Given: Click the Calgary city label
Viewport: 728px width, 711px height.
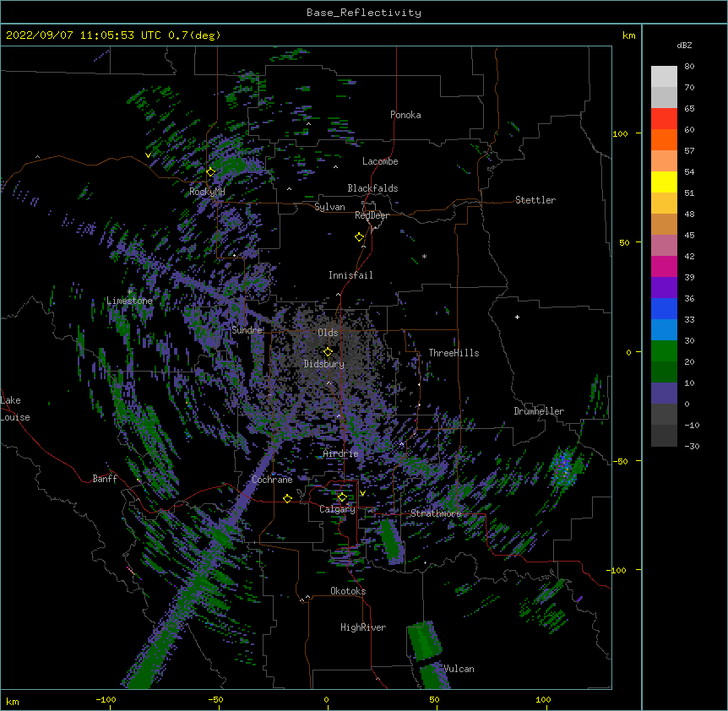Looking at the screenshot, I should pyautogui.click(x=337, y=509).
